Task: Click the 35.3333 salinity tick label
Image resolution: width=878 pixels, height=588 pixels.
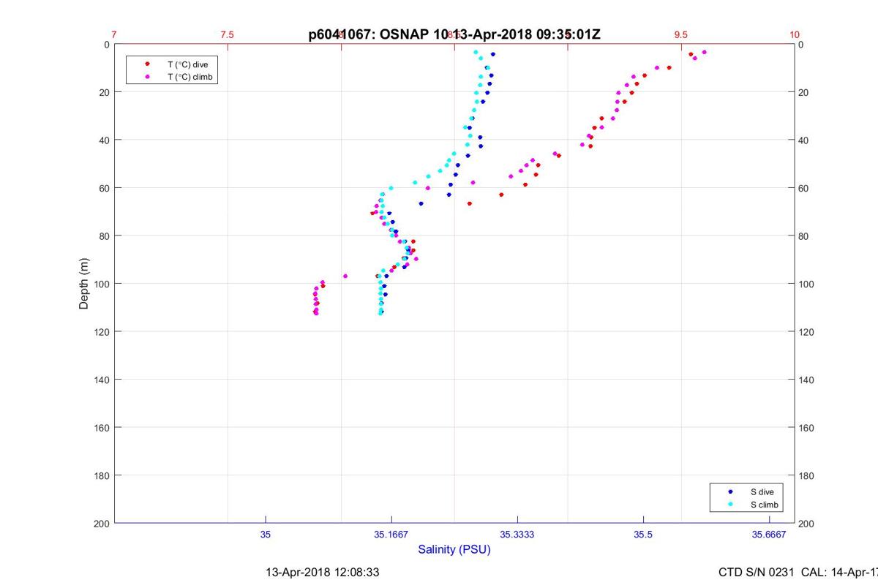Action: pyautogui.click(x=517, y=535)
